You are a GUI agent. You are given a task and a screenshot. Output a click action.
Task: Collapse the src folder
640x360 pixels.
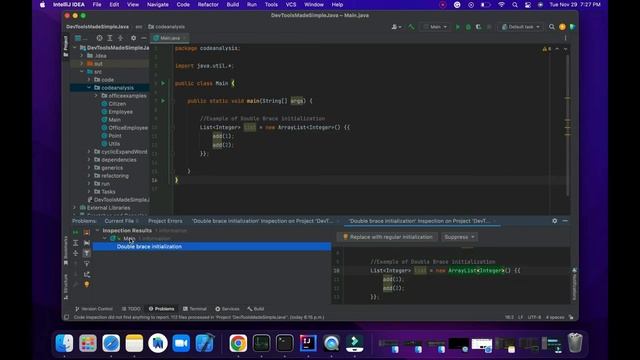(x=82, y=72)
